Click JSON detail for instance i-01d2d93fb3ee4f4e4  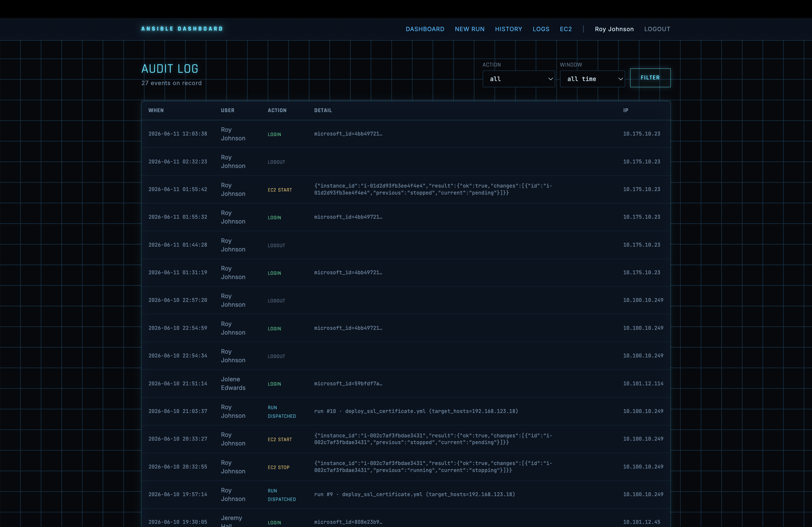tap(433, 189)
